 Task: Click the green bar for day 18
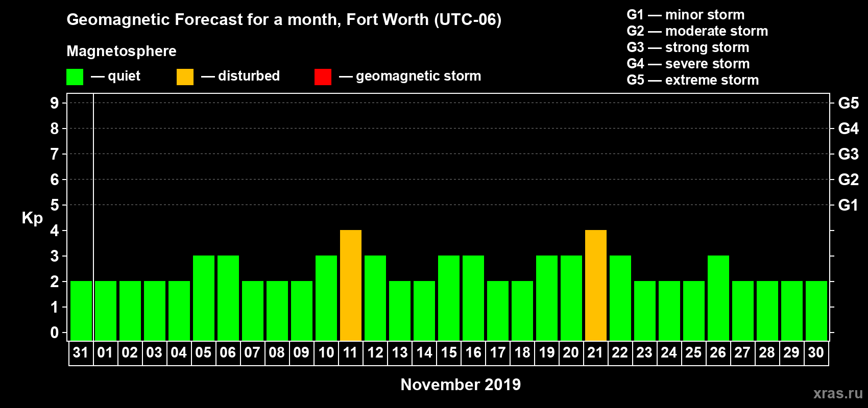tap(522, 311)
